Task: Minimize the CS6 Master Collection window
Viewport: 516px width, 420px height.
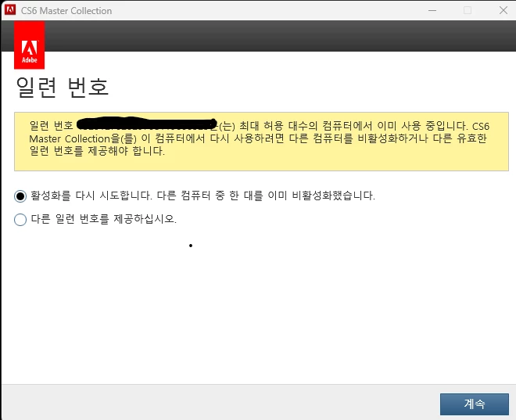Action: pos(432,10)
